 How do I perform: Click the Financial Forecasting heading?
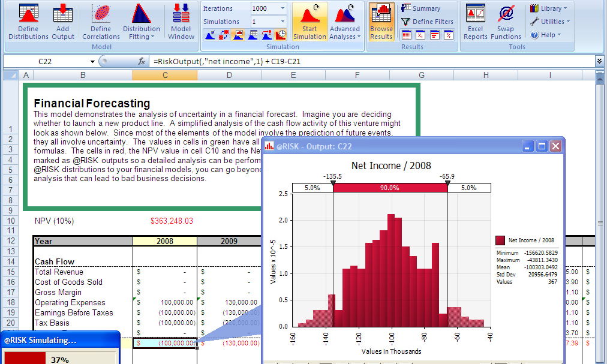[92, 103]
